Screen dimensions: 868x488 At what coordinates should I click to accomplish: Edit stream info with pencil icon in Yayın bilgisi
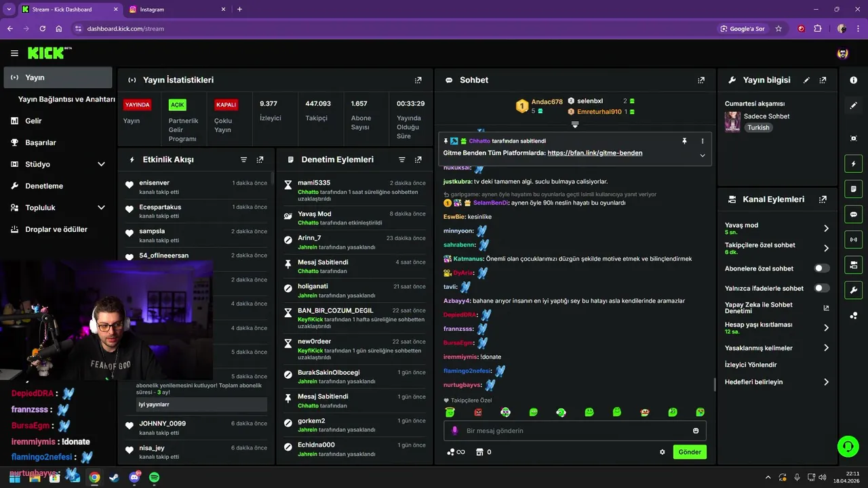click(806, 80)
